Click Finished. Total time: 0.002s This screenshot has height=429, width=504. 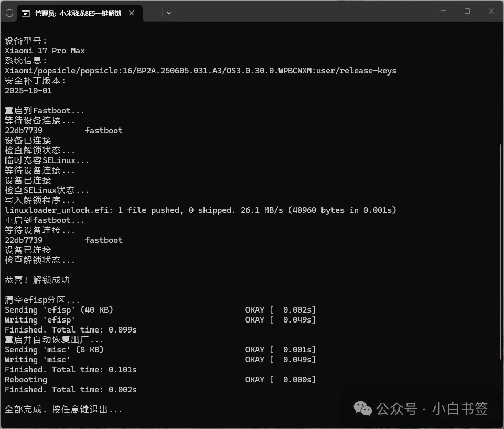click(x=71, y=390)
